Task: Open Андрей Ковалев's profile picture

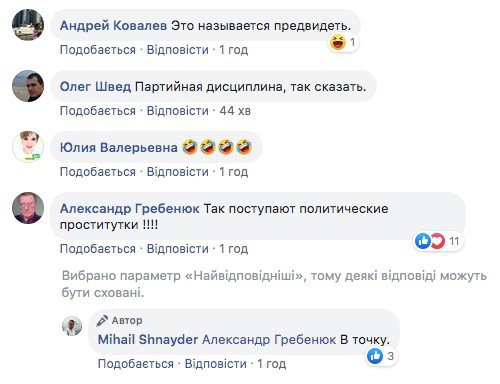Action: click(28, 25)
